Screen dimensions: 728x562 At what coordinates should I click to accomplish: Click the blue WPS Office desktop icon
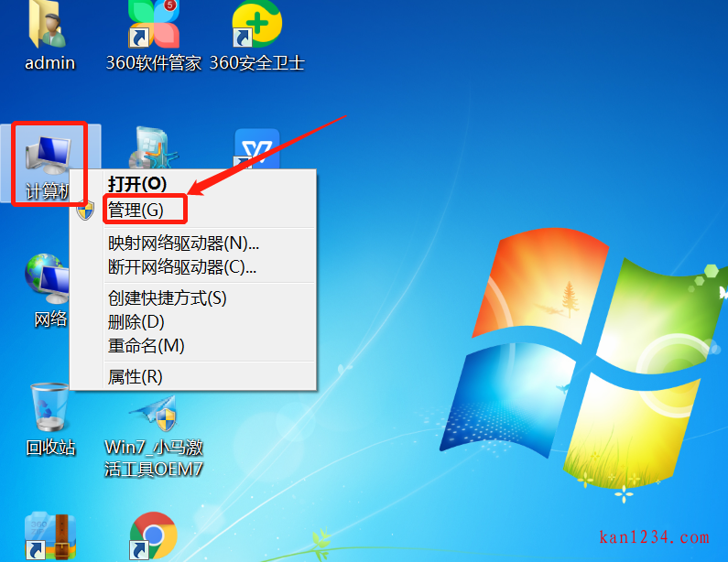click(257, 148)
